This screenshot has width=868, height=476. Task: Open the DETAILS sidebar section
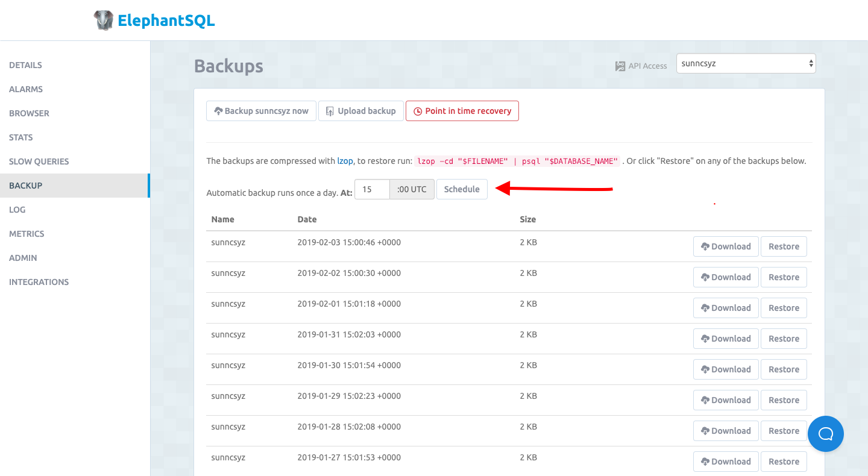point(25,65)
